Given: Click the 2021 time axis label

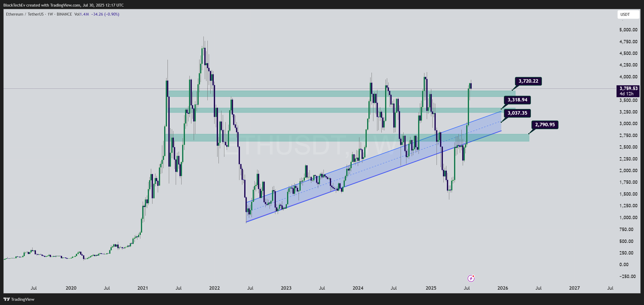Looking at the screenshot, I should click(143, 288).
